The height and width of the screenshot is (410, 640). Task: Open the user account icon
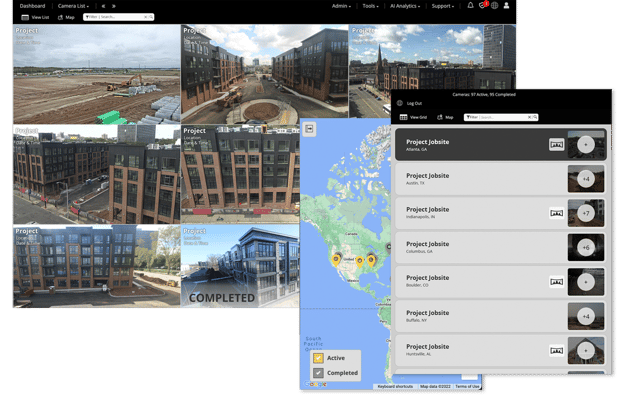click(x=506, y=5)
